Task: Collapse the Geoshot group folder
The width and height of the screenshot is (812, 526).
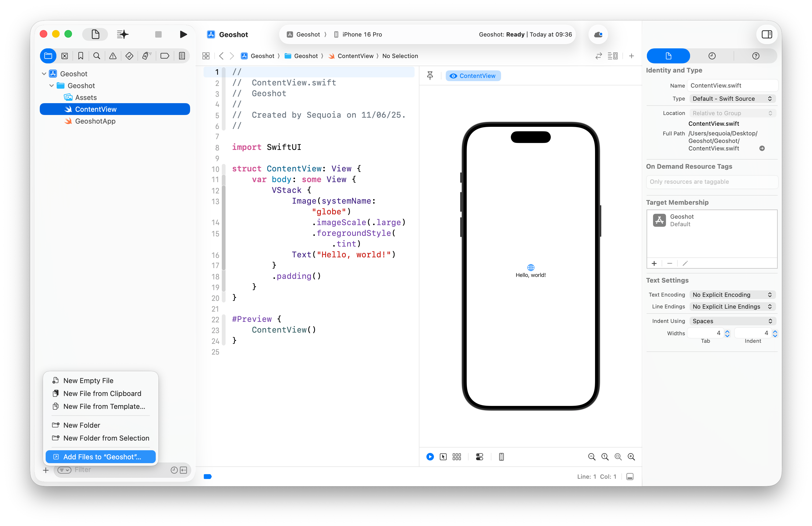Action: click(x=52, y=86)
